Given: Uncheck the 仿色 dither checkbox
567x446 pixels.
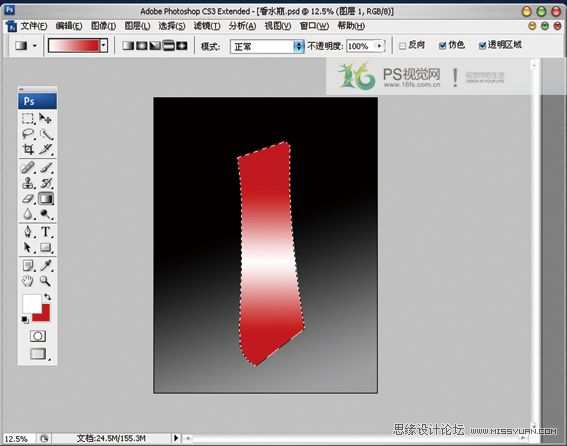Looking at the screenshot, I should (442, 46).
